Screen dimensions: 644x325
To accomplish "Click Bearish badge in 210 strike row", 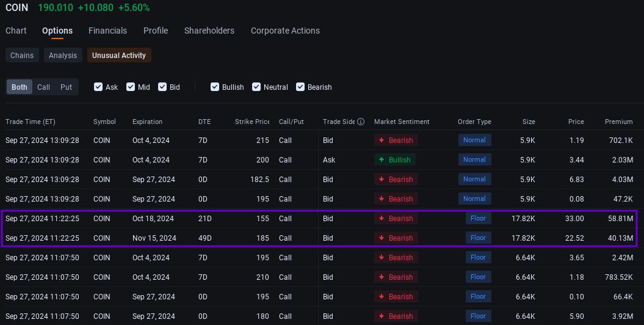I will point(396,277).
